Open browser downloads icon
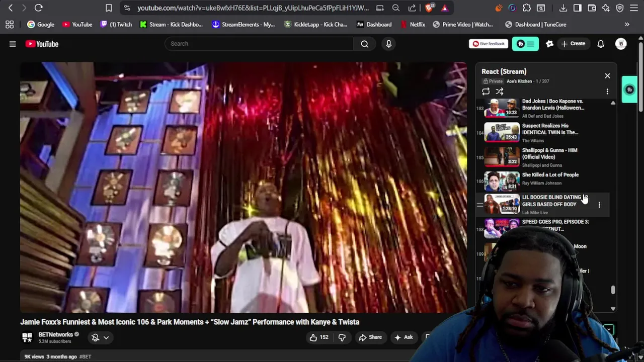The height and width of the screenshot is (362, 644). [x=563, y=8]
